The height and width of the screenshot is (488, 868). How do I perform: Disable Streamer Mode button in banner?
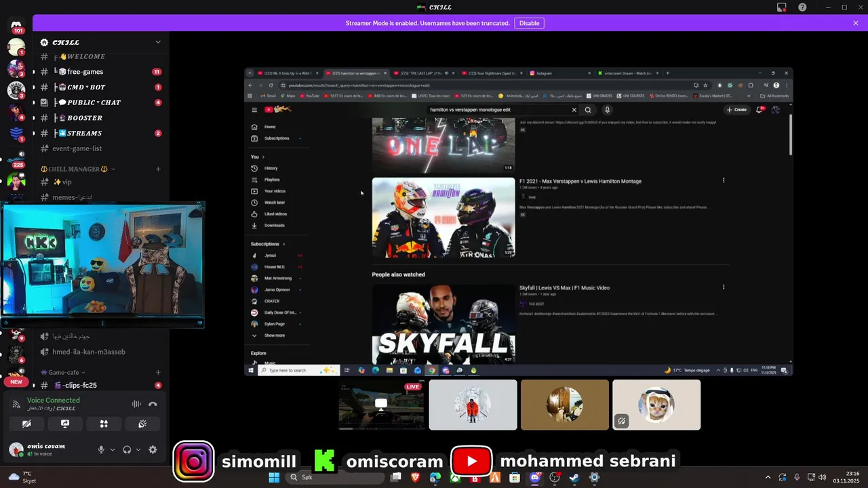pos(529,23)
